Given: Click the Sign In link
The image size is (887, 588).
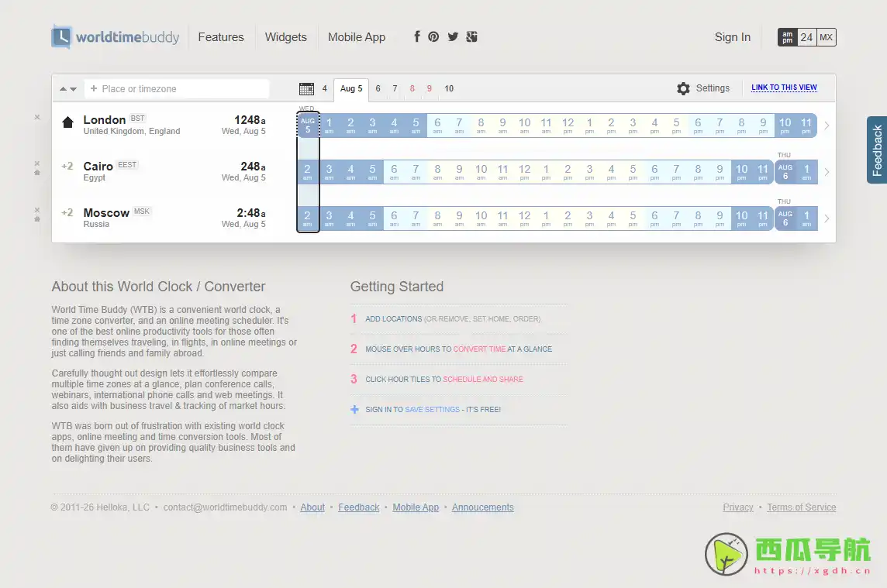Looking at the screenshot, I should pos(733,37).
